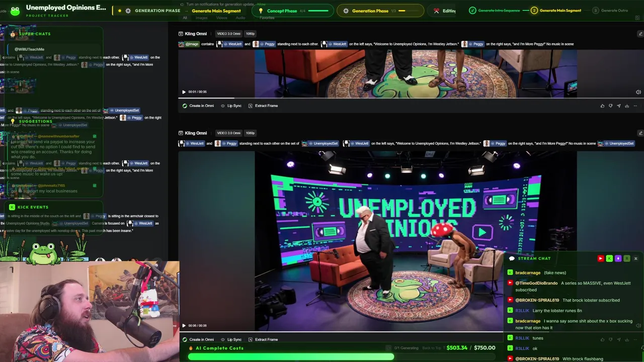644x362 pixels.
Task: Open Lip Sync for the second clip
Action: (231, 340)
